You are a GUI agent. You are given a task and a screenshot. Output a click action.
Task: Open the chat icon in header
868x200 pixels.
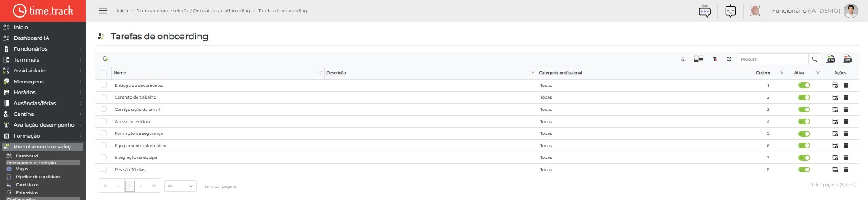(704, 10)
